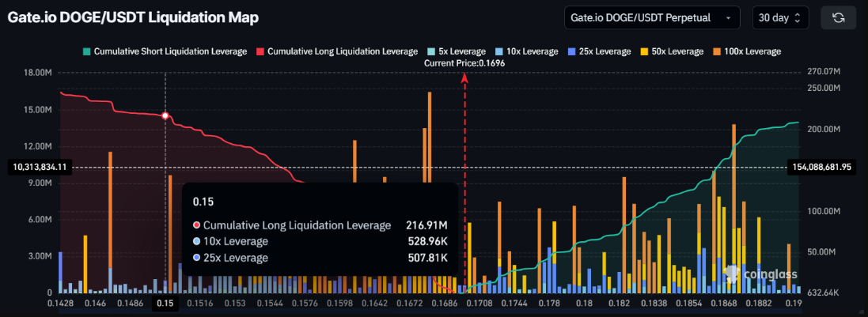Click the refresh chart icon button
The image size is (868, 317).
point(838,17)
